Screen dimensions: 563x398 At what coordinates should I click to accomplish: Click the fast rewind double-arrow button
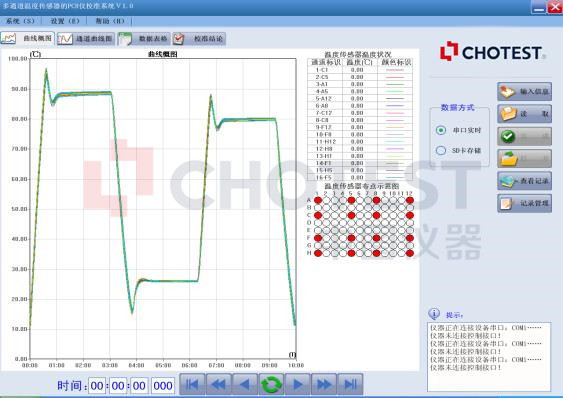tap(218, 384)
